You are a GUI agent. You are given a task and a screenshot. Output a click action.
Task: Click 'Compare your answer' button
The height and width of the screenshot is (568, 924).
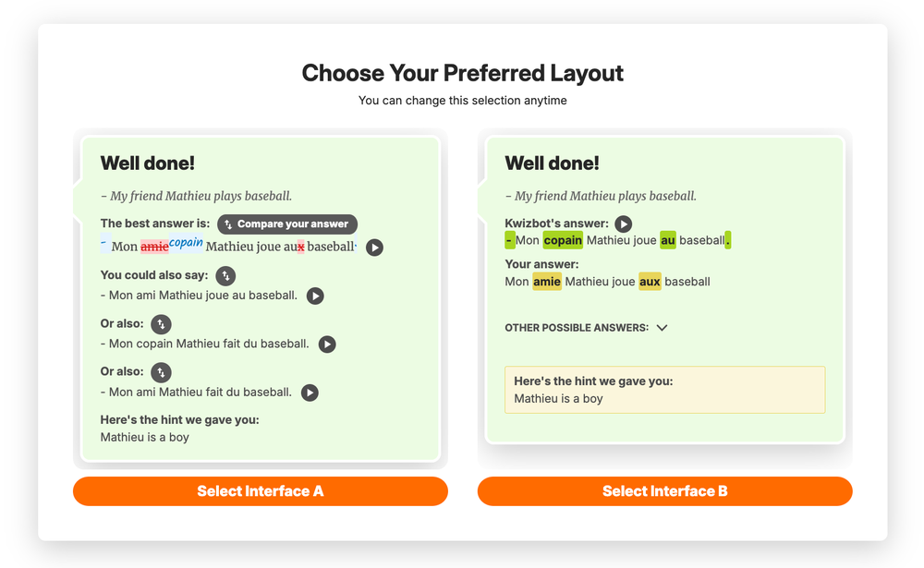tap(286, 224)
